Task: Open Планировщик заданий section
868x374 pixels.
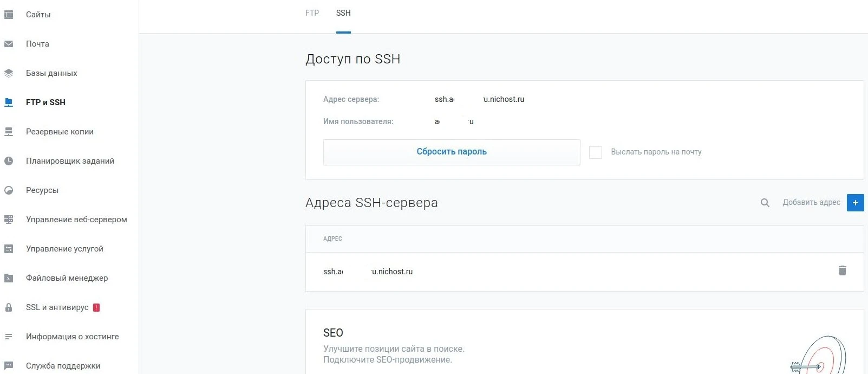Action: (x=70, y=161)
